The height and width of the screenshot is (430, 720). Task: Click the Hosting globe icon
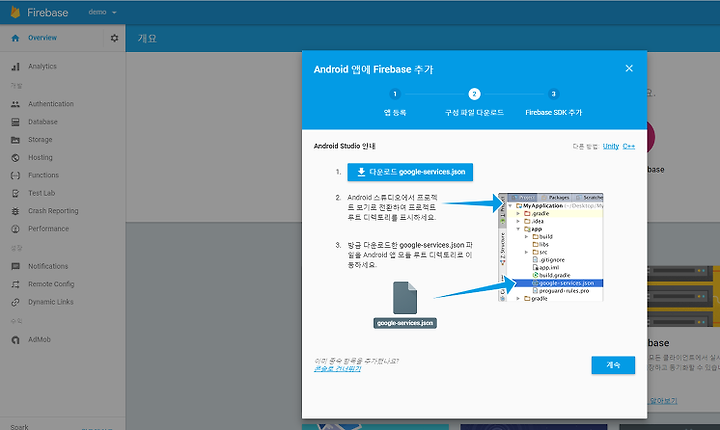15,158
